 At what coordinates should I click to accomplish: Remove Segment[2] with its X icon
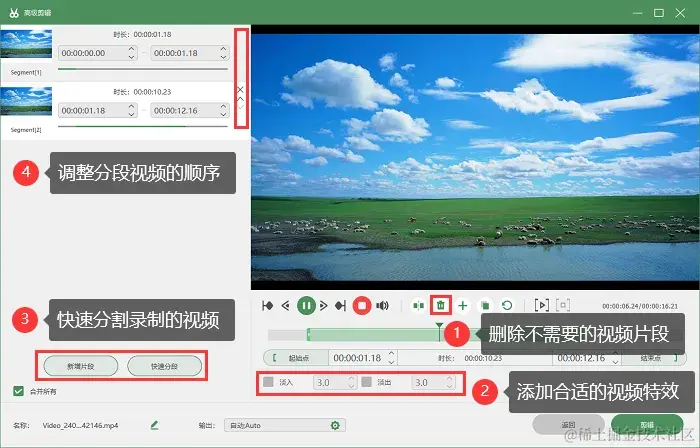[240, 90]
